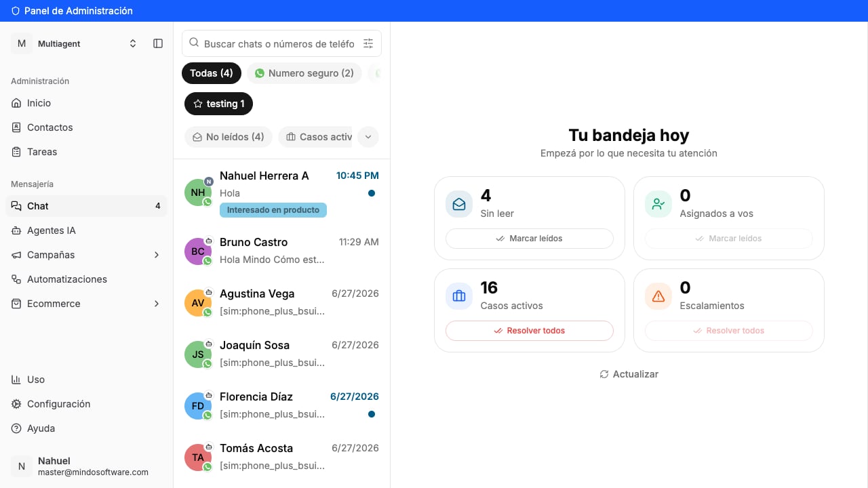Select Chat in Mensajería section
This screenshot has width=868, height=488.
point(86,206)
